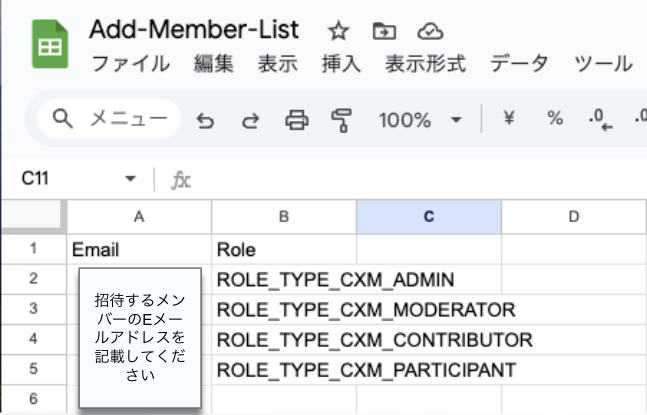Image resolution: width=647 pixels, height=415 pixels.
Task: Rename the Add-Member-List title
Action: click(194, 30)
